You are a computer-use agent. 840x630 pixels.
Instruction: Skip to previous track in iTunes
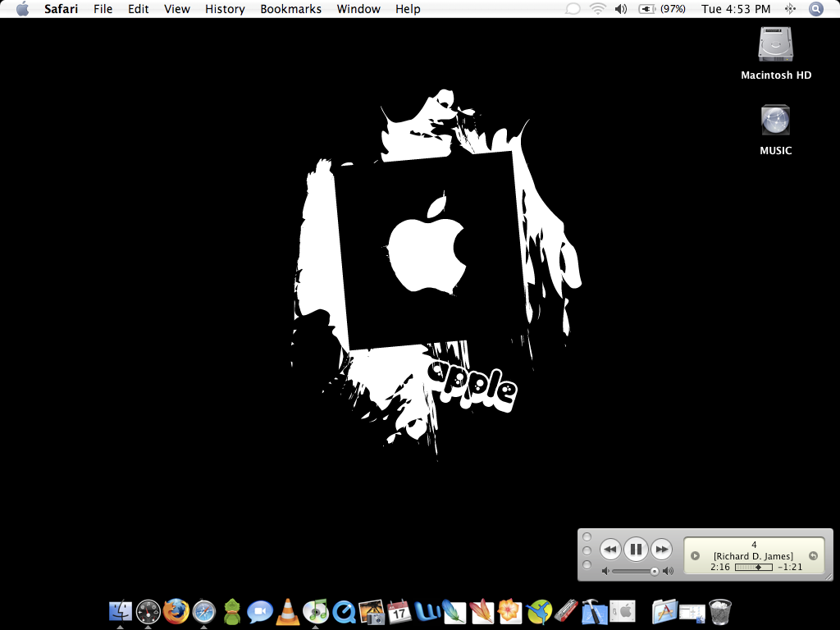[x=610, y=549]
